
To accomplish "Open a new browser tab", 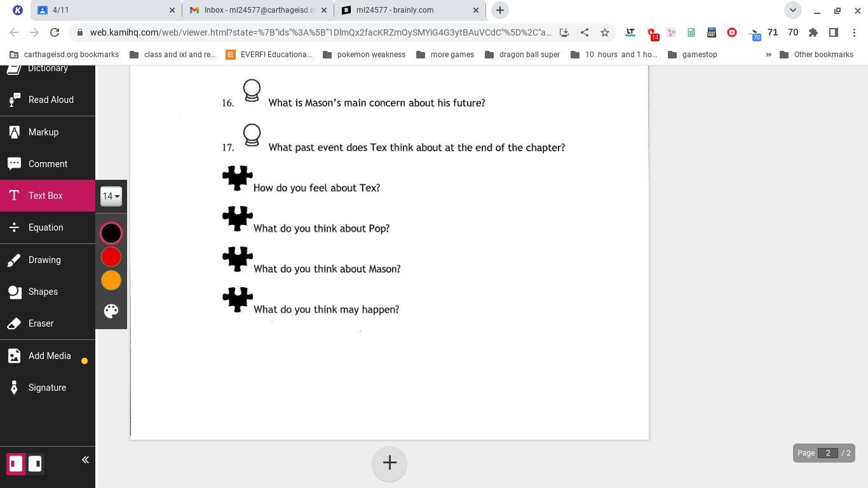I will (x=500, y=10).
